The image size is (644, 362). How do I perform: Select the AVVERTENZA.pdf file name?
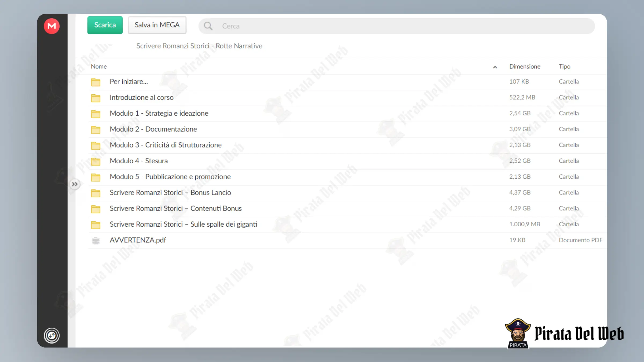[x=138, y=240]
